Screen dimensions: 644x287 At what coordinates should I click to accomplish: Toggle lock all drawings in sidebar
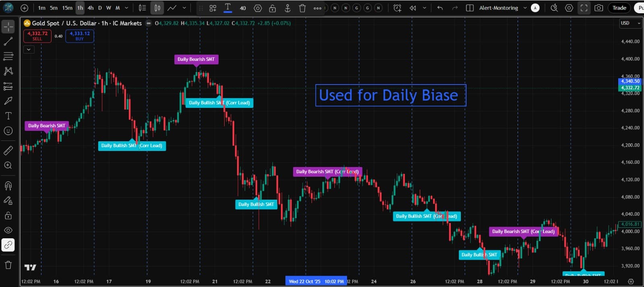pyautogui.click(x=8, y=215)
